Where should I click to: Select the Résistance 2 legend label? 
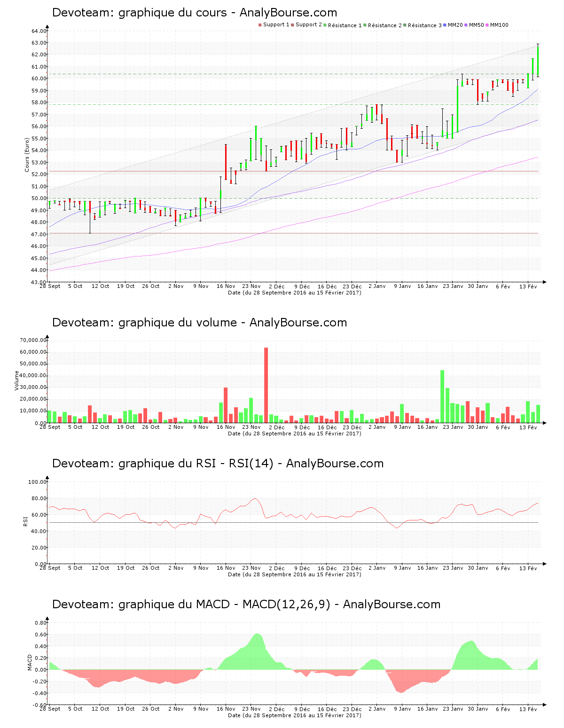385,25
